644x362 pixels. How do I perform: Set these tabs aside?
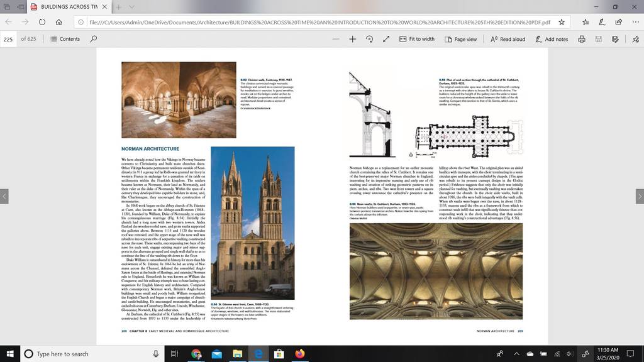[x=21, y=6]
